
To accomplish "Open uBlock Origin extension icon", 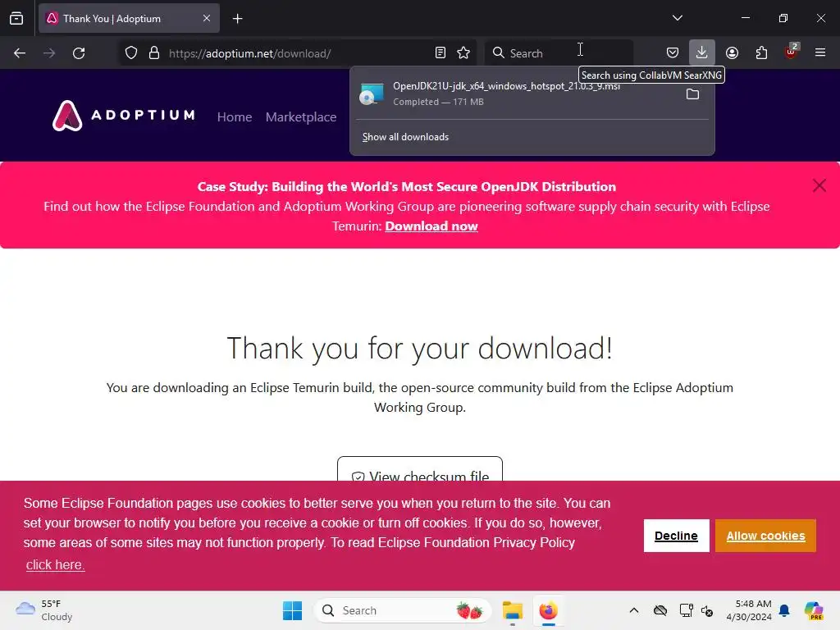I will [791, 52].
